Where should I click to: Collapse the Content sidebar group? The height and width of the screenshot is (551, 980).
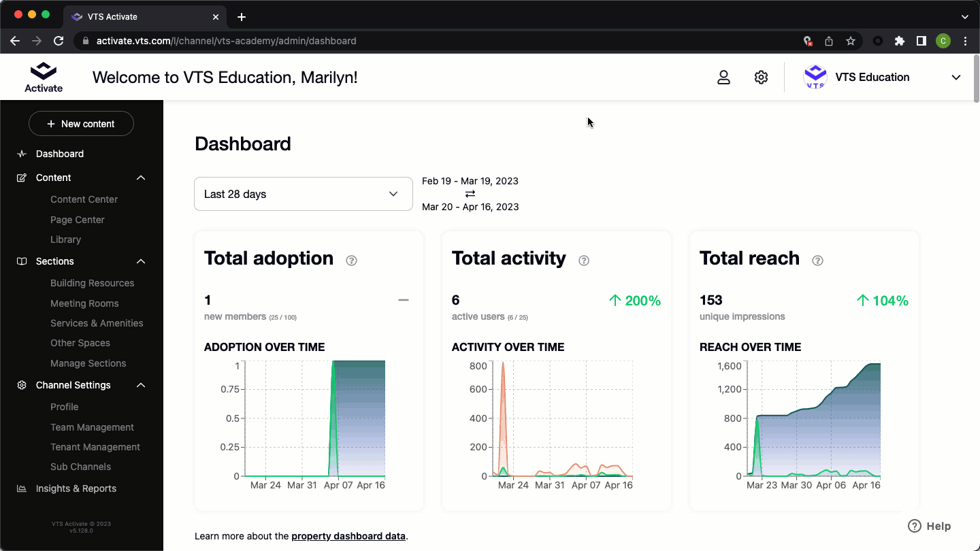141,178
